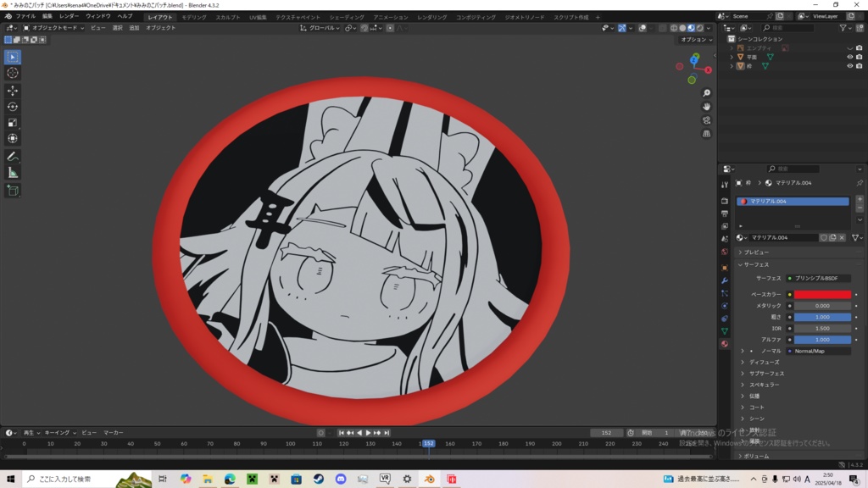Activate the combined Transform tool

13,139
